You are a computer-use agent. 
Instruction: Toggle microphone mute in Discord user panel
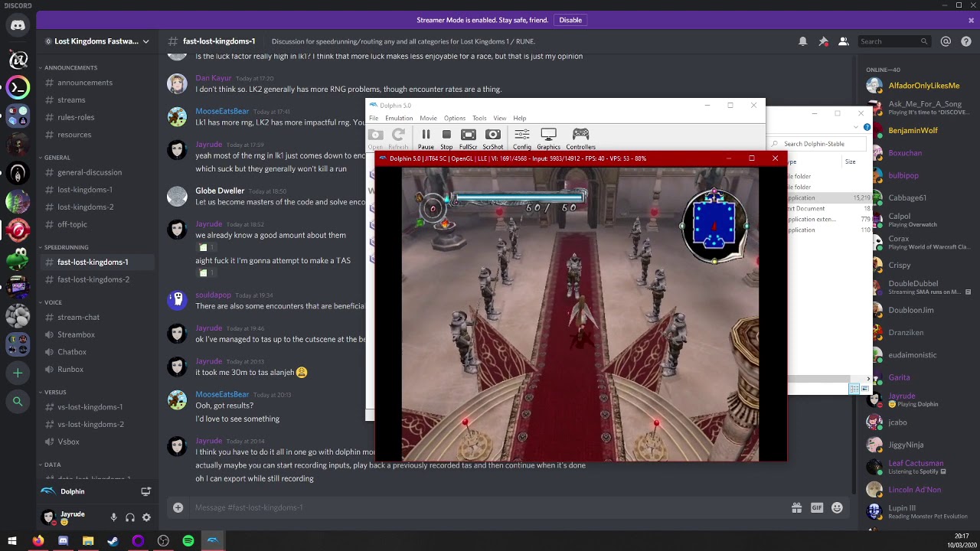click(x=113, y=517)
